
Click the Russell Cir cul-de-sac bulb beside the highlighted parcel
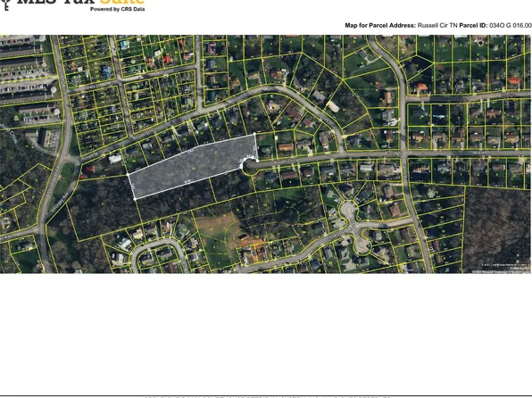click(x=252, y=167)
